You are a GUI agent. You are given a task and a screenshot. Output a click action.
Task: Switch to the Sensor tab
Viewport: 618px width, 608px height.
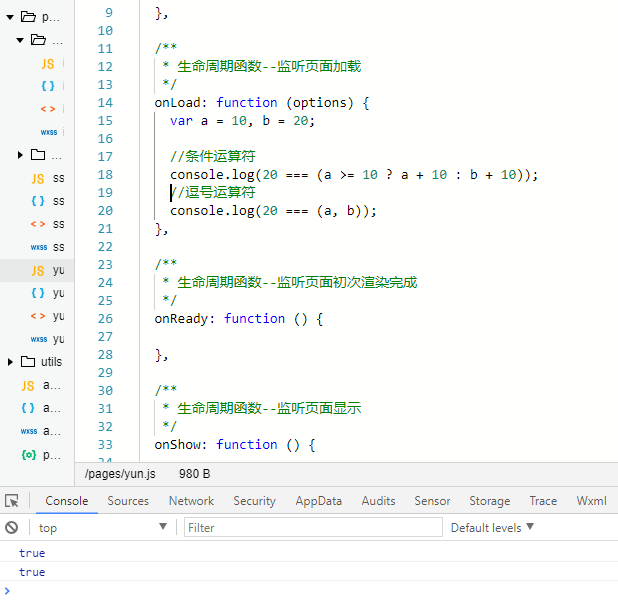(x=432, y=501)
